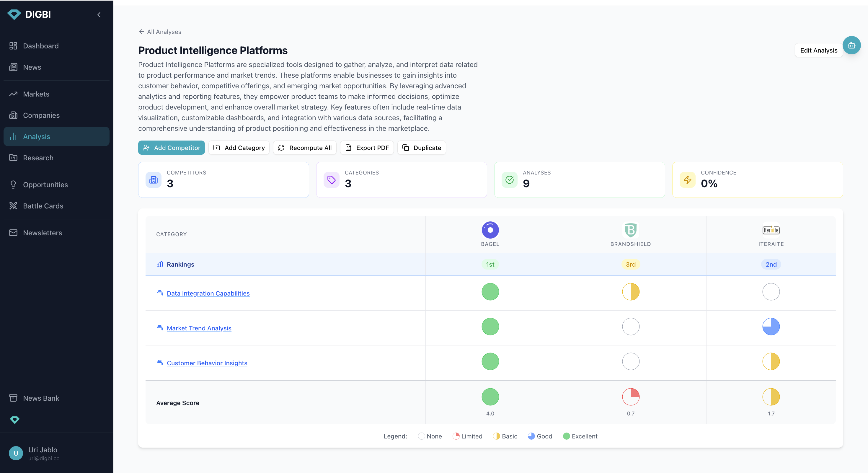The width and height of the screenshot is (868, 473).
Task: Open the Data Integration Capabilities link
Action: tap(208, 293)
